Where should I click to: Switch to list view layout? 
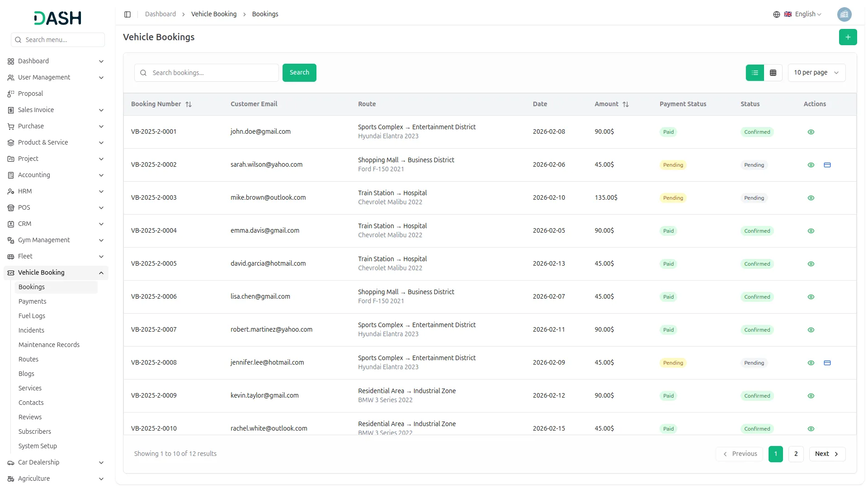[755, 73]
